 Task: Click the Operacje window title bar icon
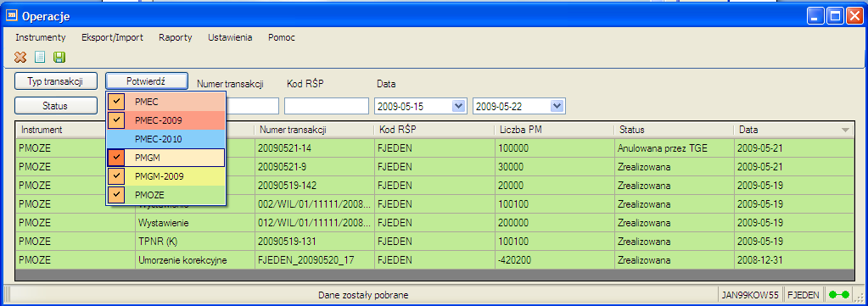(x=11, y=16)
